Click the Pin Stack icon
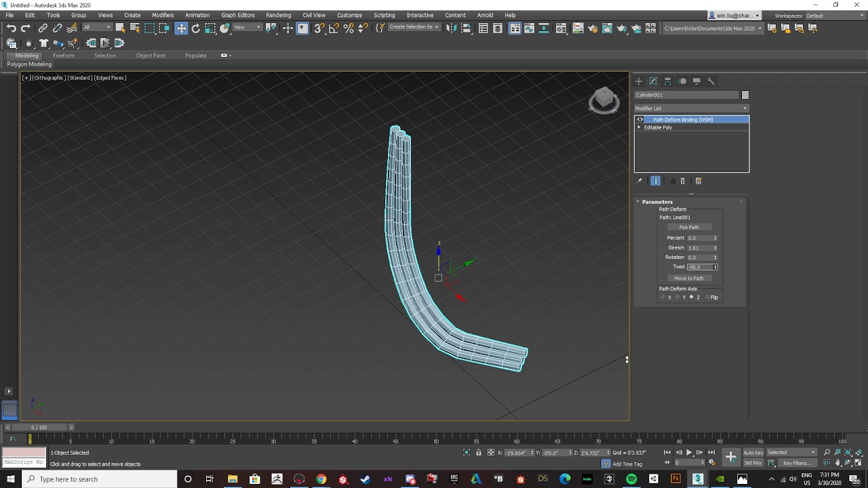This screenshot has height=488, width=868. [x=639, y=181]
